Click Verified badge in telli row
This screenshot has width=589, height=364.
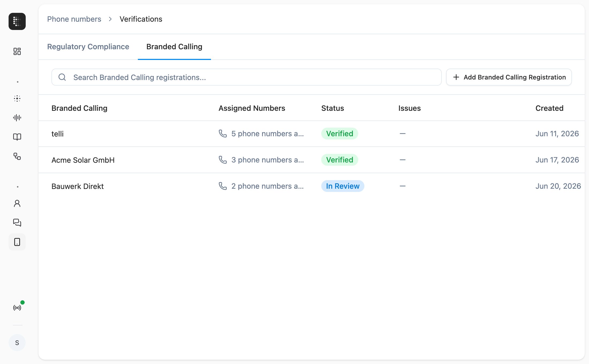click(x=339, y=134)
